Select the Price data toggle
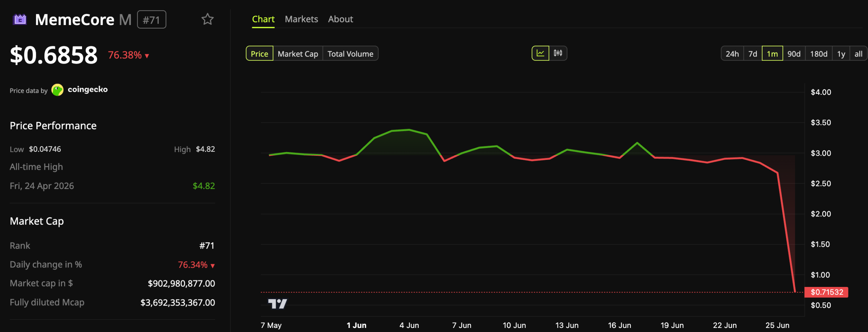This screenshot has width=868, height=332. pyautogui.click(x=259, y=54)
